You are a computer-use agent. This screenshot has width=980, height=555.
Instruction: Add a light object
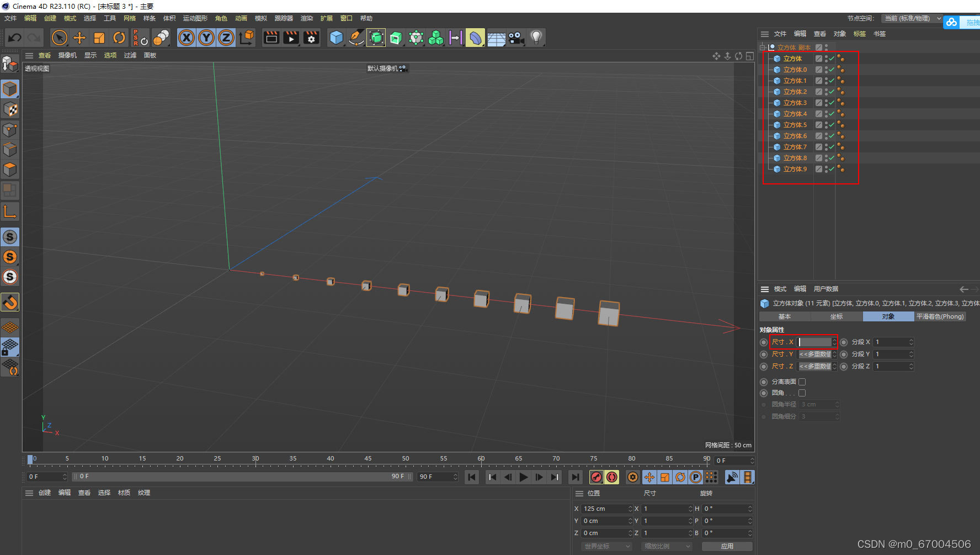point(536,38)
